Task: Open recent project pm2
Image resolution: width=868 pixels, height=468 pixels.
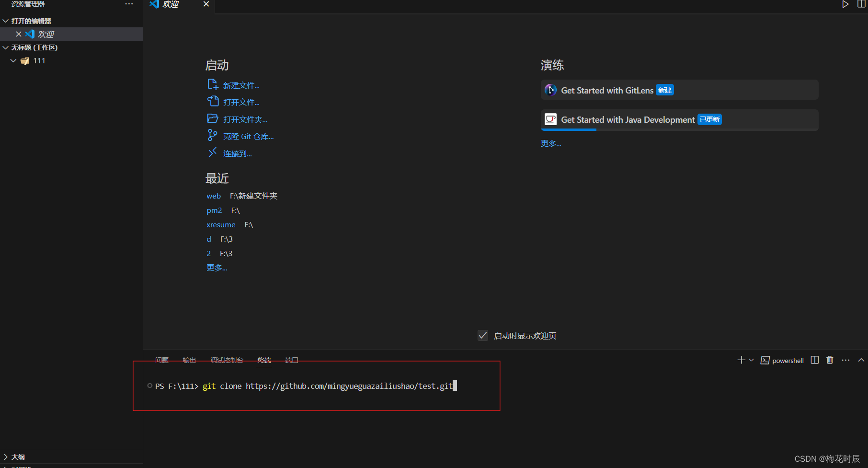Action: click(214, 210)
